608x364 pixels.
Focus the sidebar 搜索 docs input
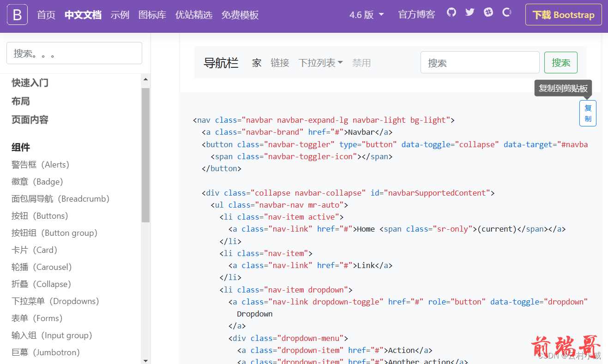point(74,53)
